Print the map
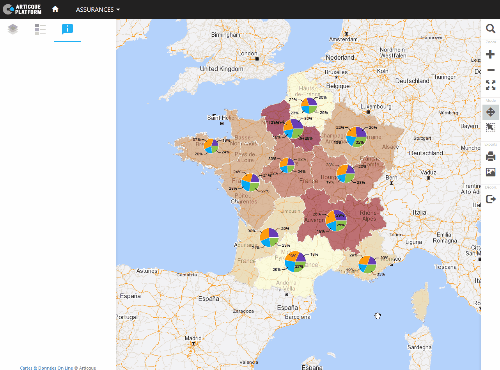500x370 pixels. click(490, 156)
